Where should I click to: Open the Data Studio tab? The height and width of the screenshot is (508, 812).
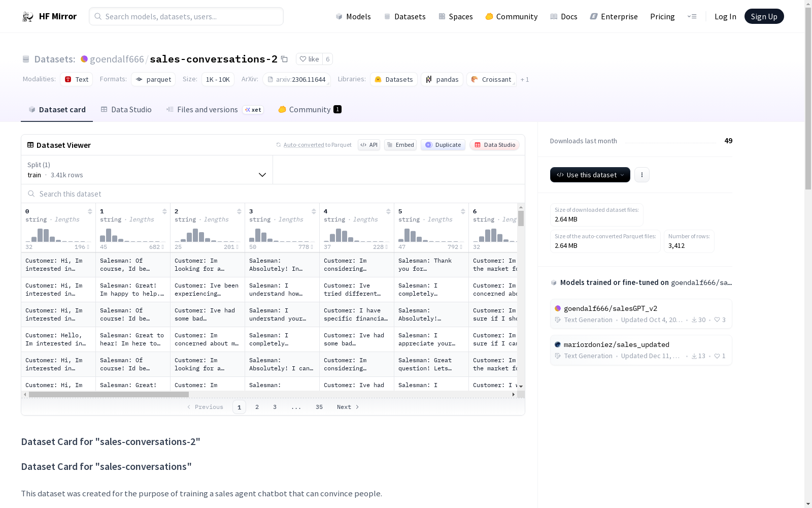[126, 110]
